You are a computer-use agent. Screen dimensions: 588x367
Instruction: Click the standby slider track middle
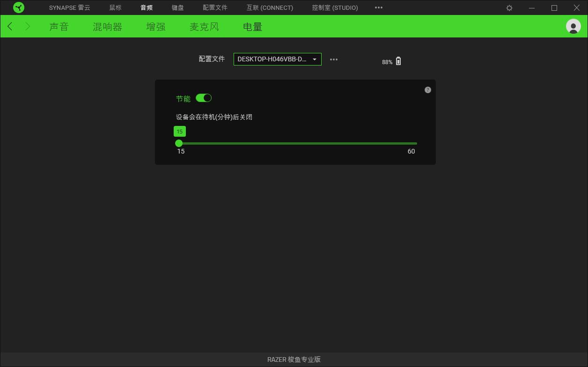[x=297, y=143]
